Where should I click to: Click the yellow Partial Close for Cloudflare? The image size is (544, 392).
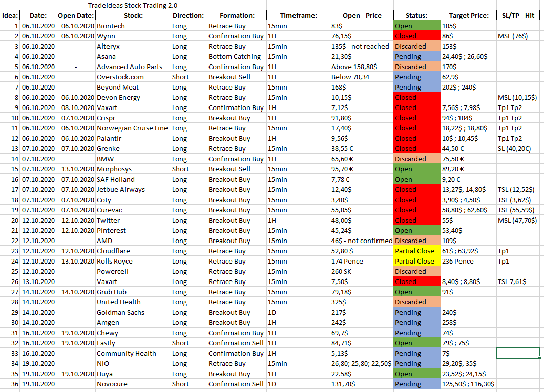(x=417, y=251)
